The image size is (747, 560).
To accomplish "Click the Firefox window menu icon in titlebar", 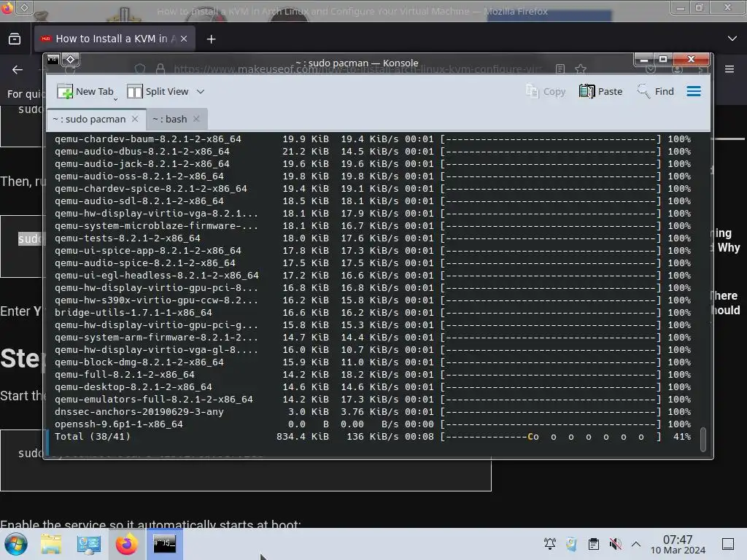I will coord(7,7).
